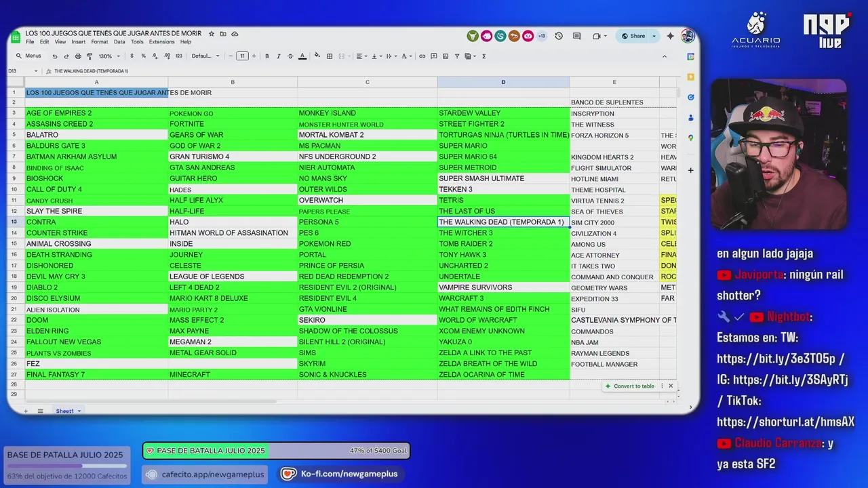Open the font family dropdown

205,56
